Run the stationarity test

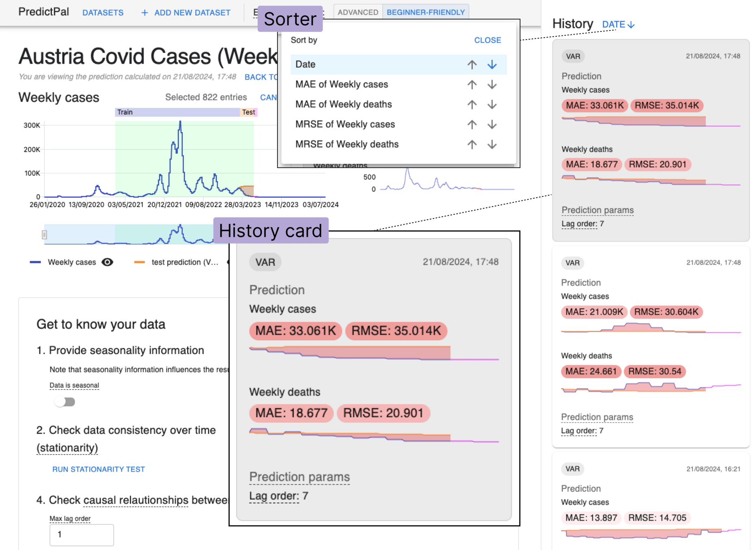[x=99, y=469]
